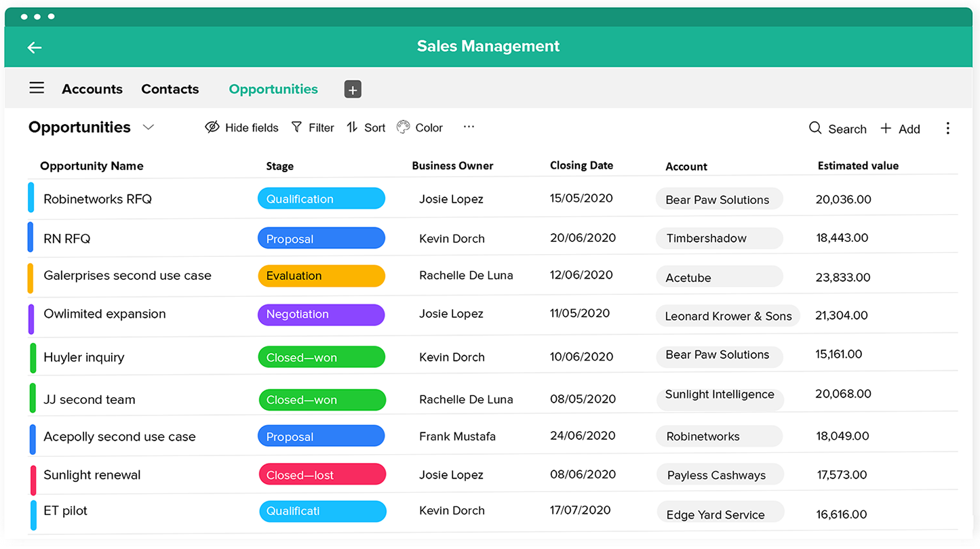Click the Search magnifier icon
This screenshot has height=549, width=980.
[x=815, y=127]
